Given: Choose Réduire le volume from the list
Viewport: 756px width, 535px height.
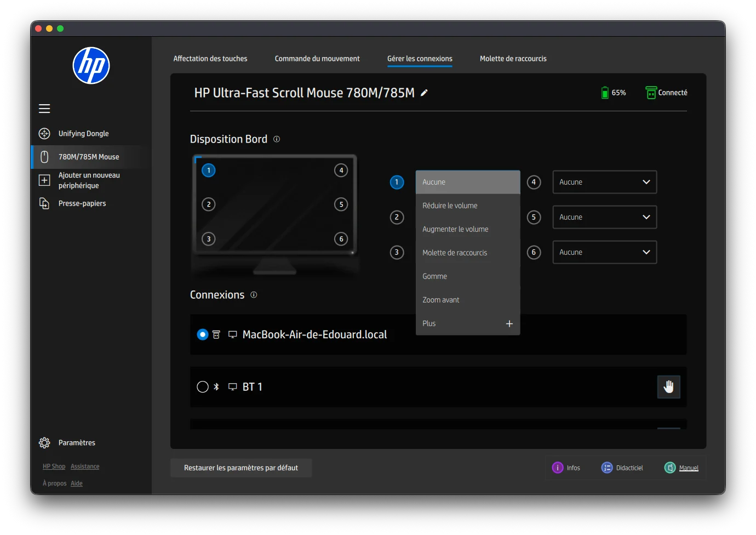Looking at the screenshot, I should 450,206.
